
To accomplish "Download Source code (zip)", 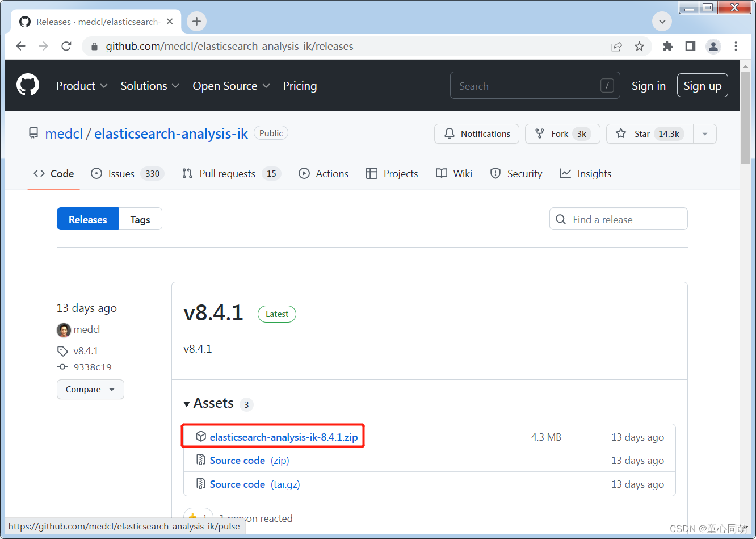I will pos(250,461).
